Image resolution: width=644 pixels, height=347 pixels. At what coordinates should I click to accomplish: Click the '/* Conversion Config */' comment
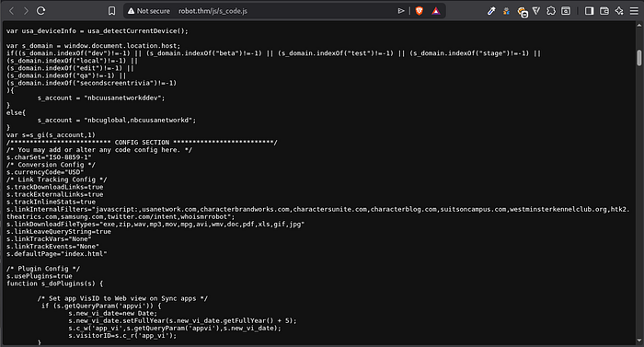[51, 165]
